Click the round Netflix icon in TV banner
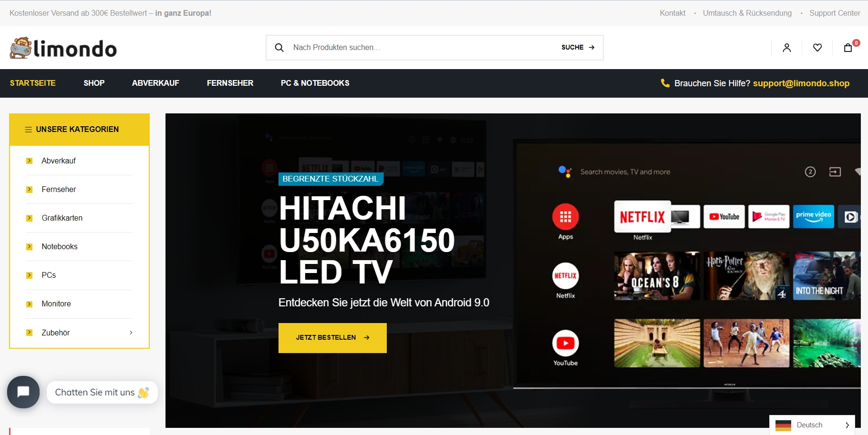This screenshot has width=868, height=435. pyautogui.click(x=566, y=275)
